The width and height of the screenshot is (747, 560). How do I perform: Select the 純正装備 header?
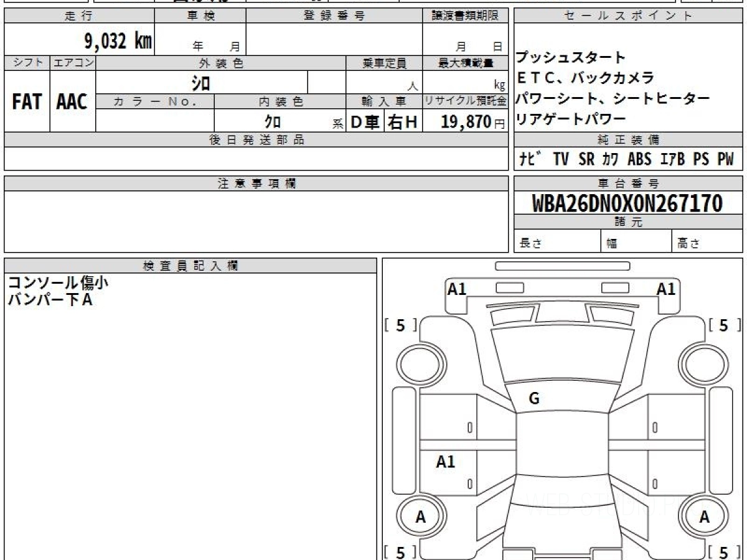(x=628, y=140)
